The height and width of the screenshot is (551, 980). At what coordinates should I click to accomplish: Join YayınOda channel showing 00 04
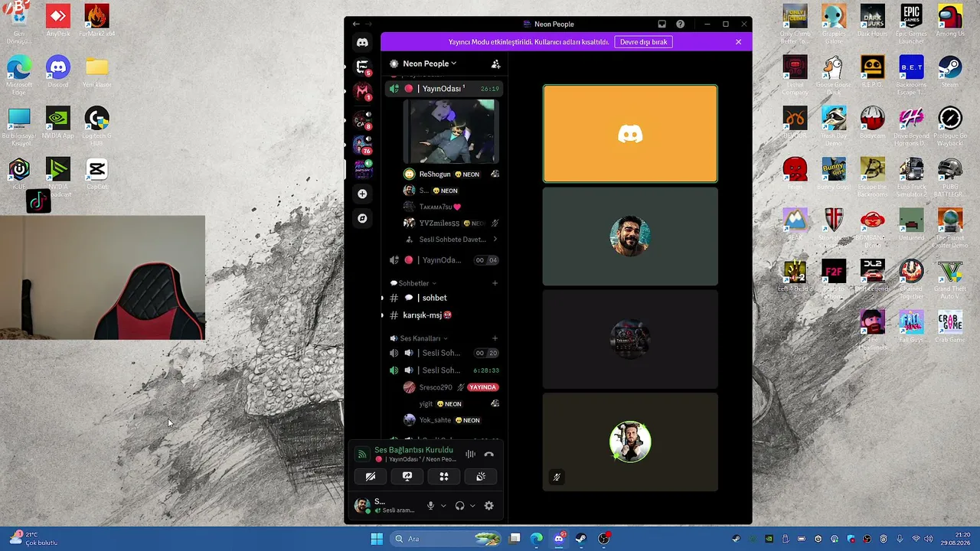point(444,260)
